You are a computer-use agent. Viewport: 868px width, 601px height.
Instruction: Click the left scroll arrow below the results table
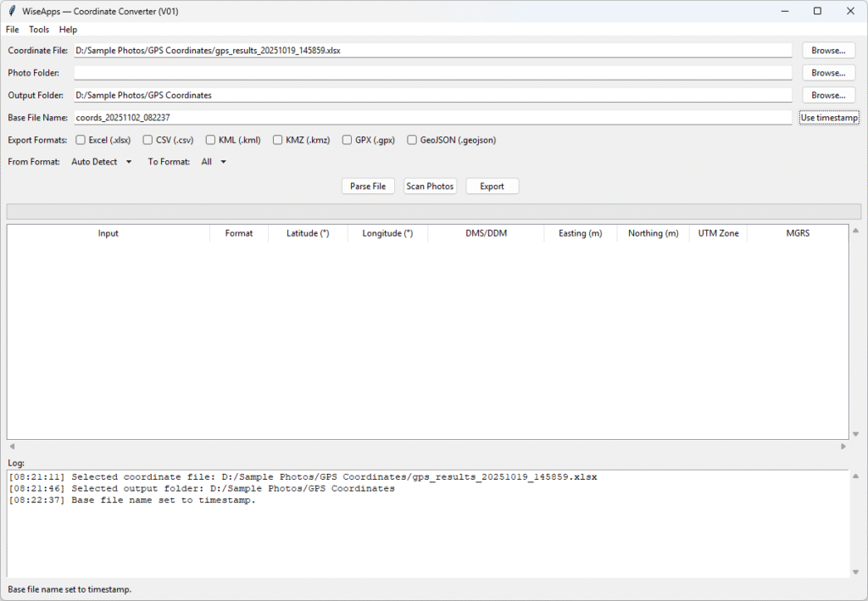[11, 445]
